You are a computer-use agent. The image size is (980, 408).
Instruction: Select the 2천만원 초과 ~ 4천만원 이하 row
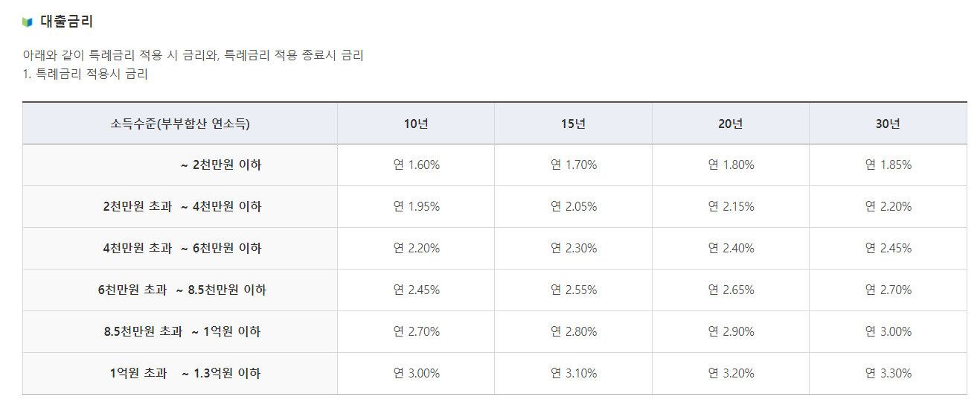point(495,207)
